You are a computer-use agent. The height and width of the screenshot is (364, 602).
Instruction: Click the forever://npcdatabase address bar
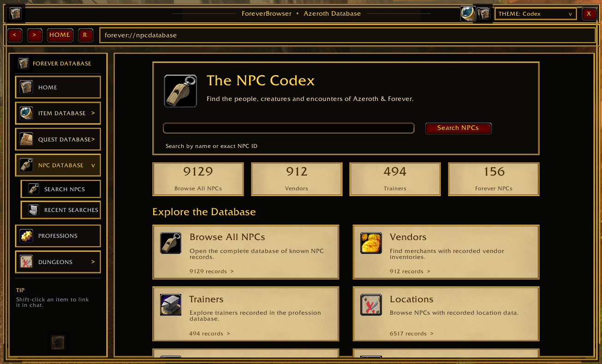[x=347, y=35]
